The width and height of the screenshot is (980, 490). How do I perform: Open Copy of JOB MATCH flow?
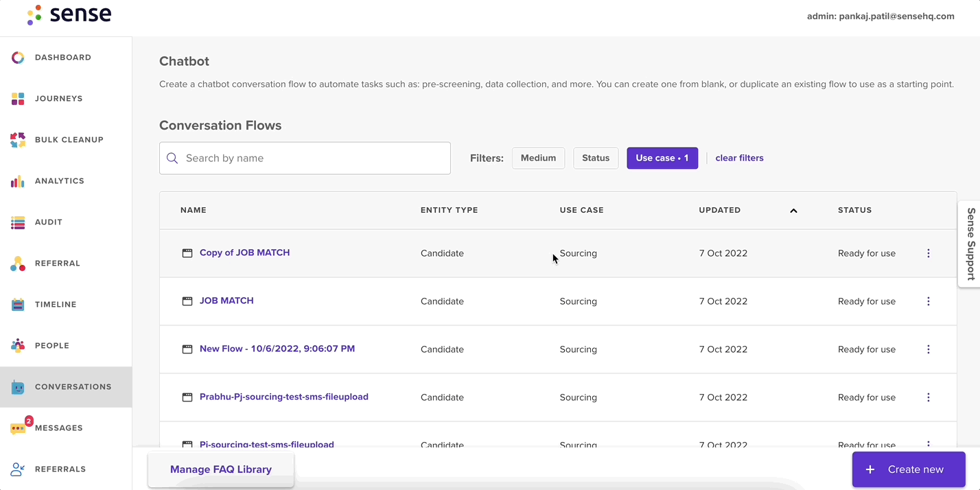[x=244, y=253]
